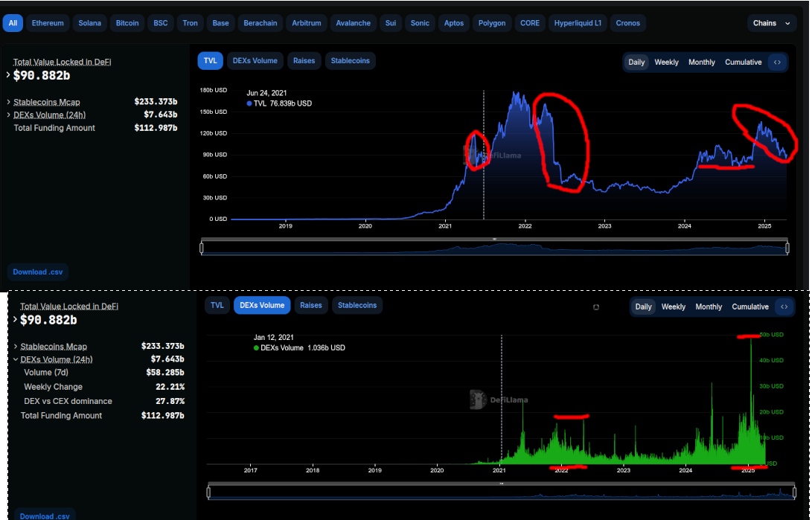Click the TVL 76.839b USD tooltip value
This screenshot has height=520, width=812.
(x=279, y=103)
